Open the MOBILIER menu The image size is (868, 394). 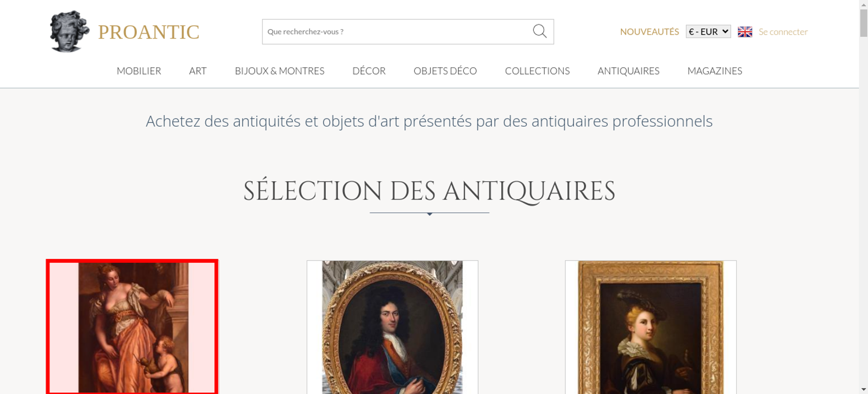(139, 71)
